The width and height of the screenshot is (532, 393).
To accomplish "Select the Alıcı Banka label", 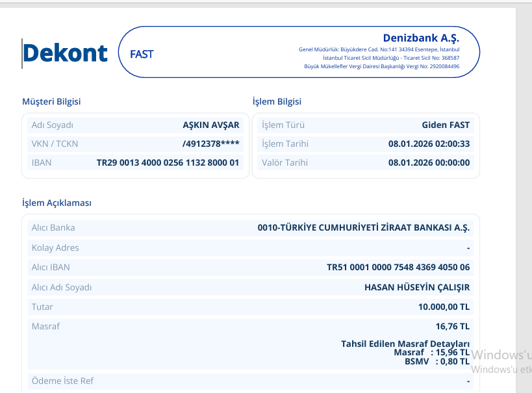I will (x=53, y=228).
